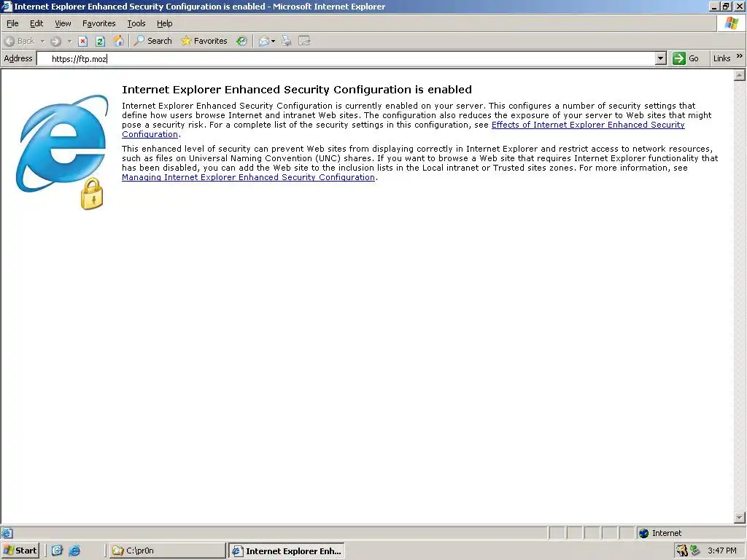Click the Stop loading icon
The image size is (747, 560).
click(83, 41)
